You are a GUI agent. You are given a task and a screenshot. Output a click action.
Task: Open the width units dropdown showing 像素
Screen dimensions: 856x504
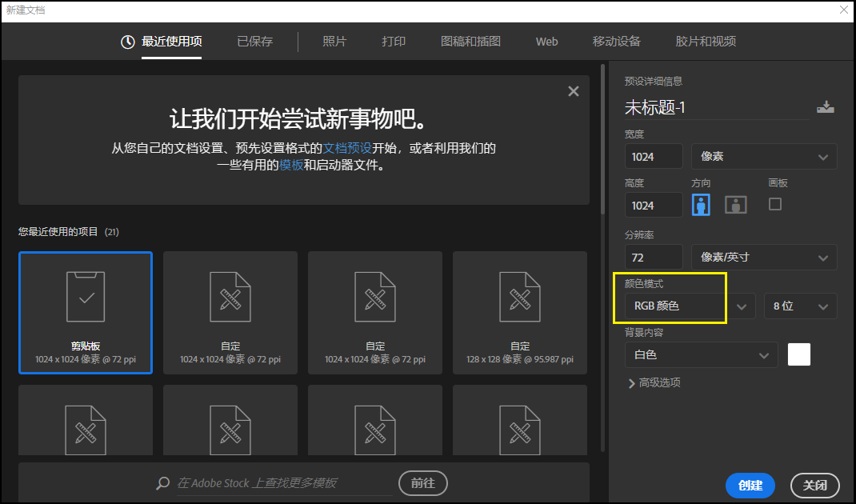point(763,156)
